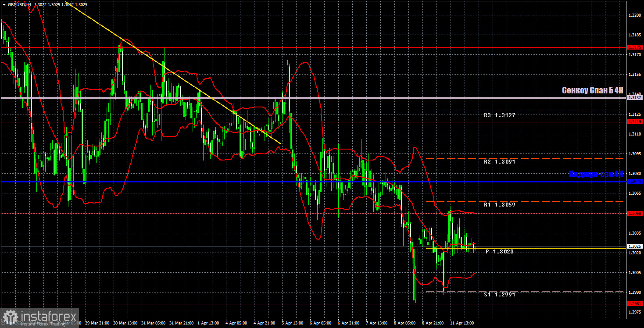Screen dimensions: 644x328
Task: Click the 31 Mar 21:00 time label
Action: pyautogui.click(x=181, y=323)
